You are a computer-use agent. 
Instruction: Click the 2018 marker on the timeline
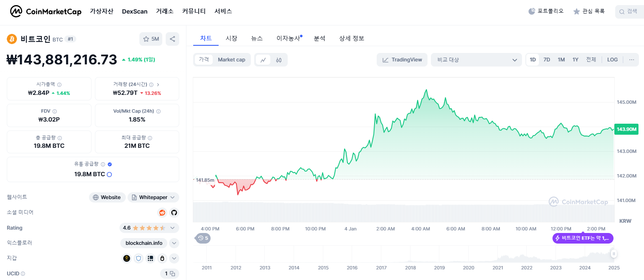point(410,268)
